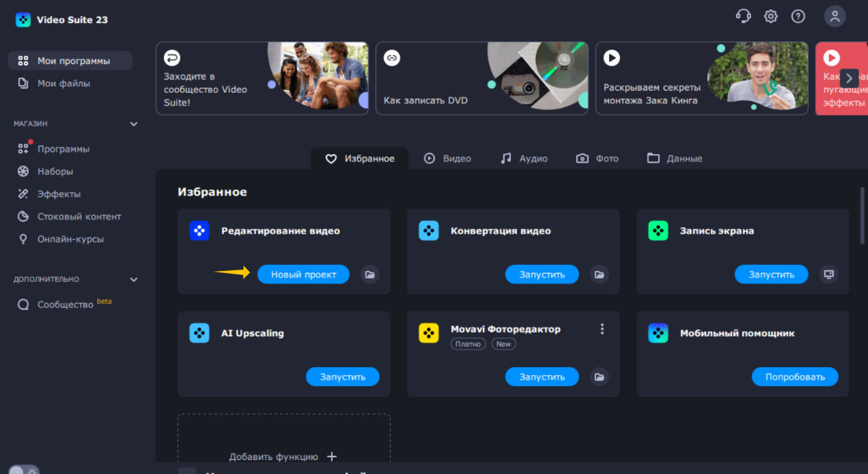Switch to Аудио tab
Image resolution: width=868 pixels, height=474 pixels.
524,159
